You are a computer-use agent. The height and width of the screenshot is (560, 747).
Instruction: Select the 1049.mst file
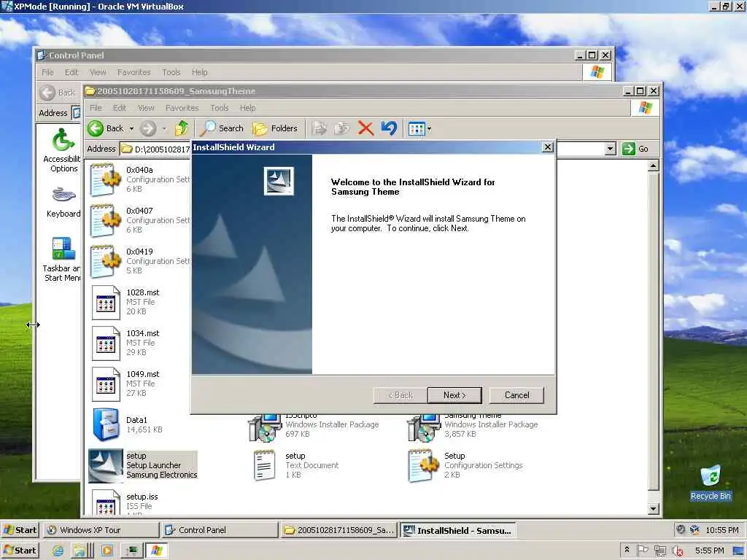click(x=125, y=384)
